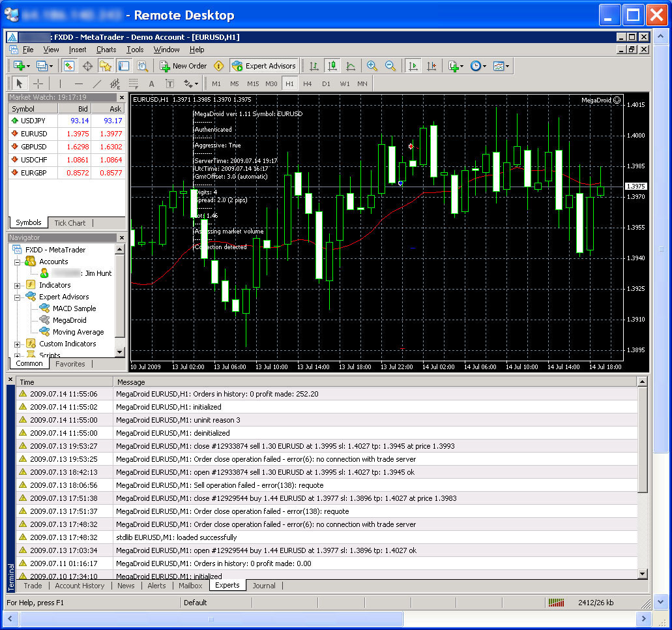Expand the Indicators tree node

(17, 286)
